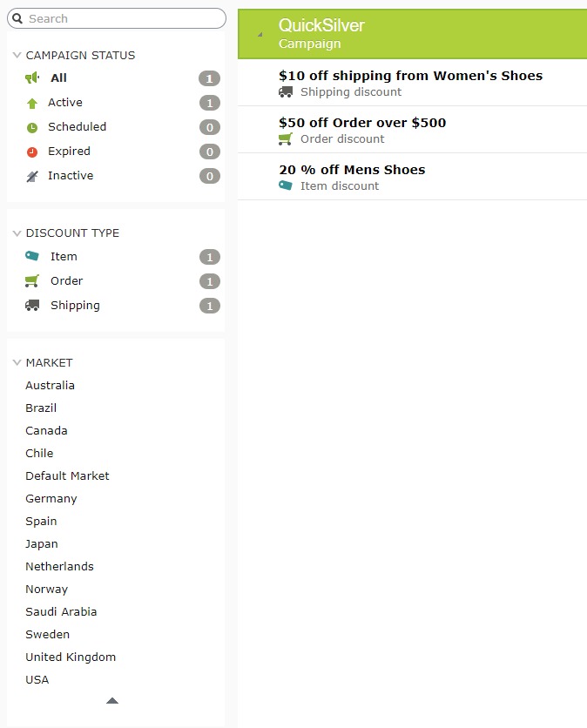Screen dimensions: 587x728
Task: Open 20 % off Mens Shoes discount
Action: click(352, 170)
